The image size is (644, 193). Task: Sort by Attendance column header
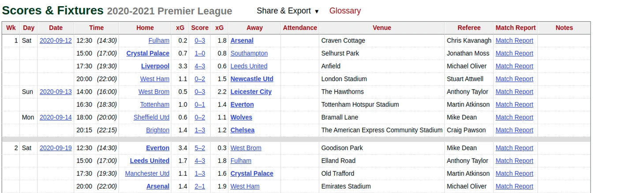tap(300, 27)
